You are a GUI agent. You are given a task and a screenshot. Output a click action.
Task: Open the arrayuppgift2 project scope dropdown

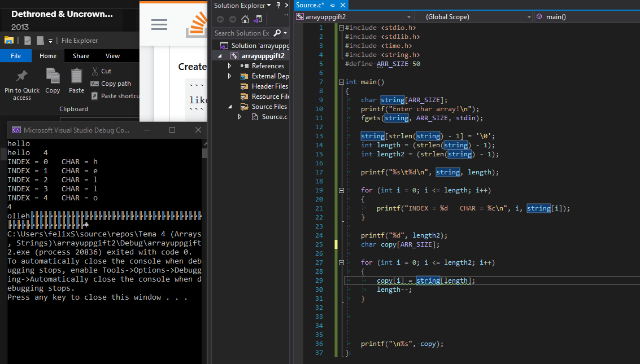tap(354, 17)
